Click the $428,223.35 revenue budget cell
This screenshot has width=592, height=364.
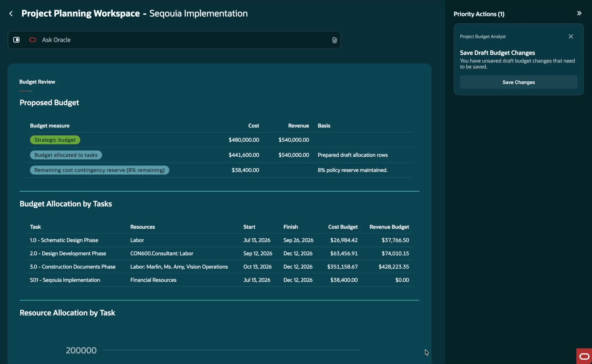[394, 267]
